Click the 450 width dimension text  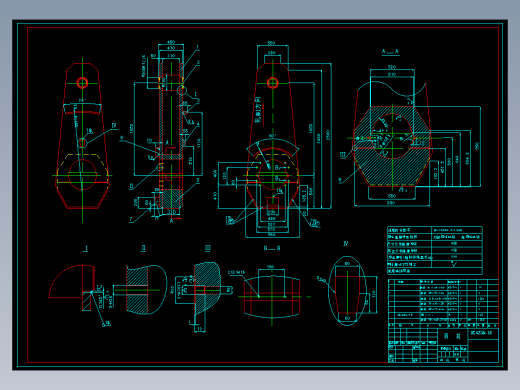coord(171,42)
